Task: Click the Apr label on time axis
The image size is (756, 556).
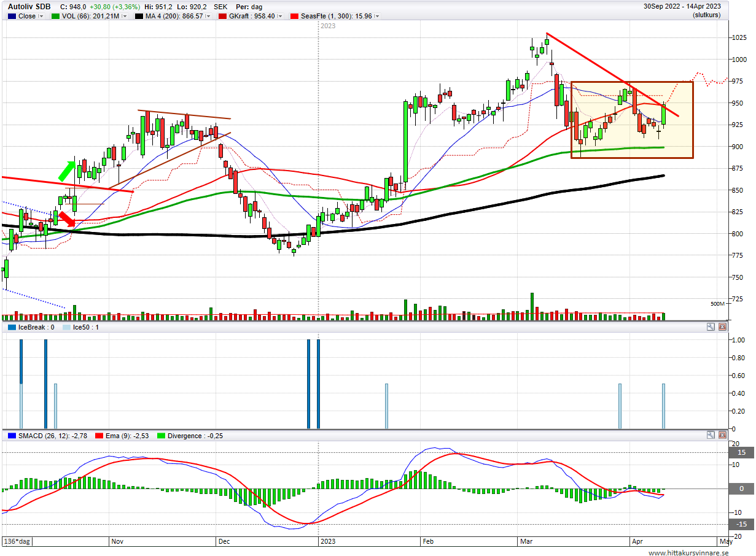Action: point(638,542)
